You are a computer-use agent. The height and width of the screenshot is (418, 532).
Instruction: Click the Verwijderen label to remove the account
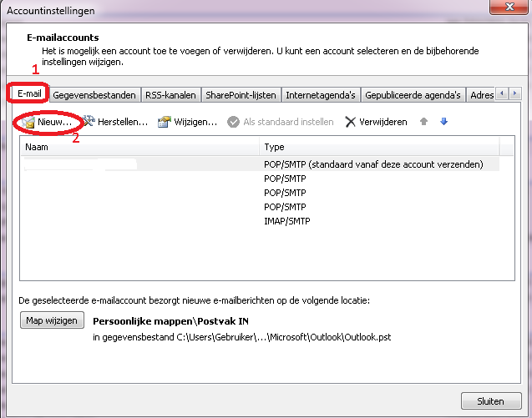(383, 122)
